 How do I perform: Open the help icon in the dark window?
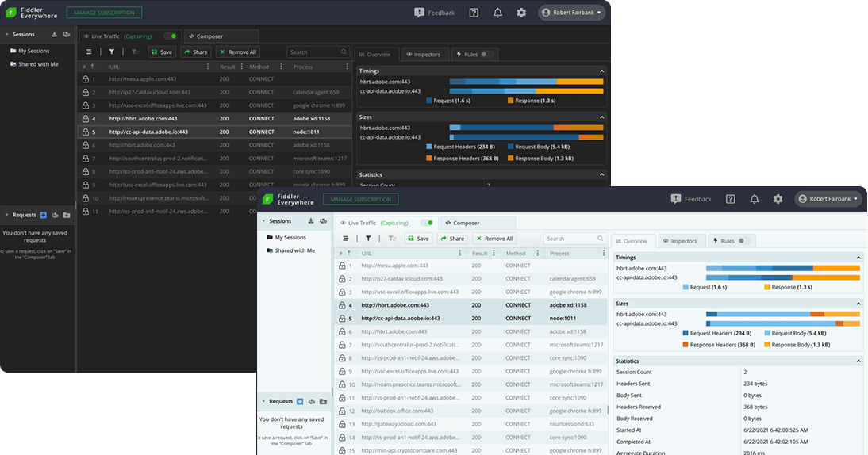474,12
